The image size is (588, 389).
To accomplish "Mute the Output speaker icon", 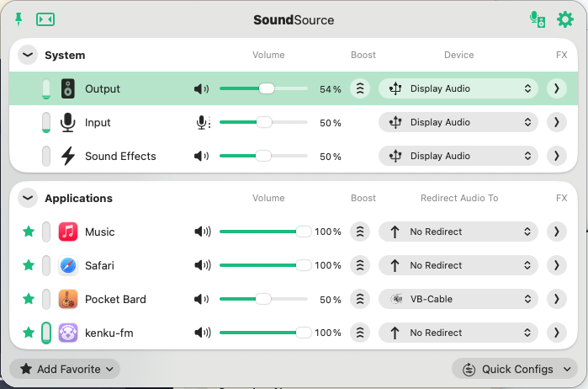I will tap(201, 89).
